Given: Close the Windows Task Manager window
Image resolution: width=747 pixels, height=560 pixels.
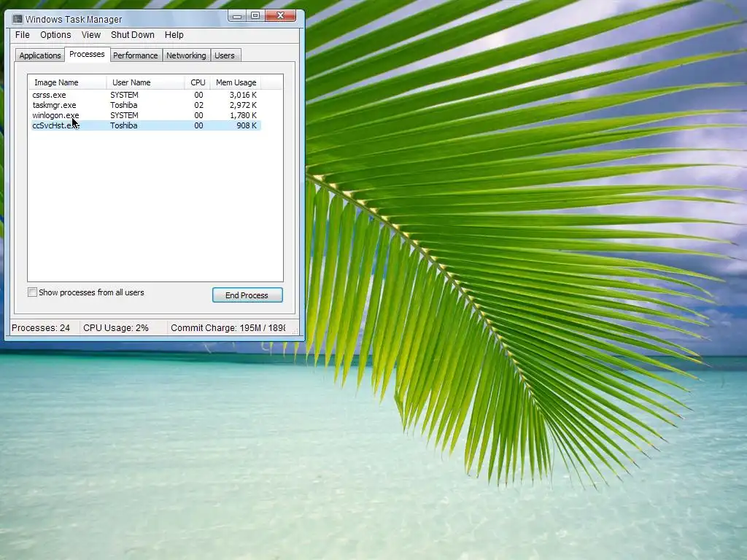Looking at the screenshot, I should click(x=281, y=16).
